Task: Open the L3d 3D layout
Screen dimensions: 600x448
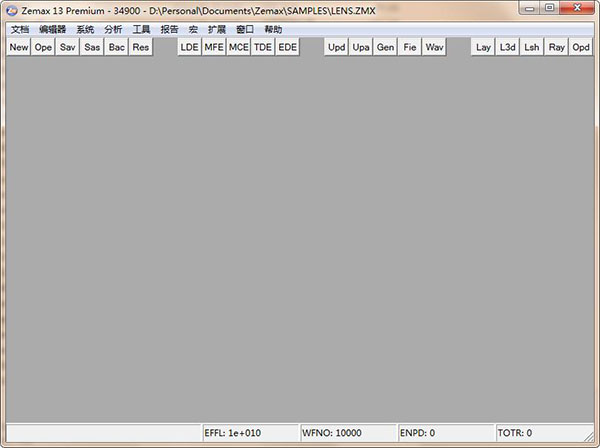Action: [508, 47]
